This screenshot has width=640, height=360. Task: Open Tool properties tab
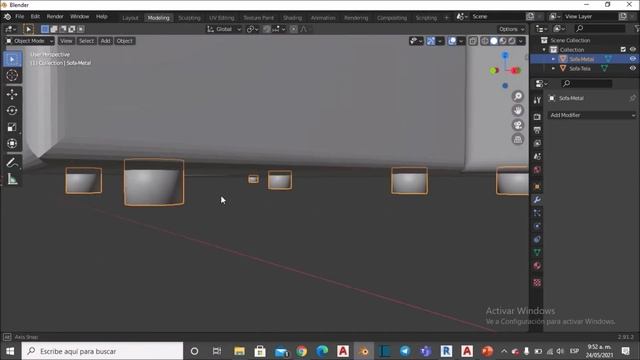click(x=537, y=100)
